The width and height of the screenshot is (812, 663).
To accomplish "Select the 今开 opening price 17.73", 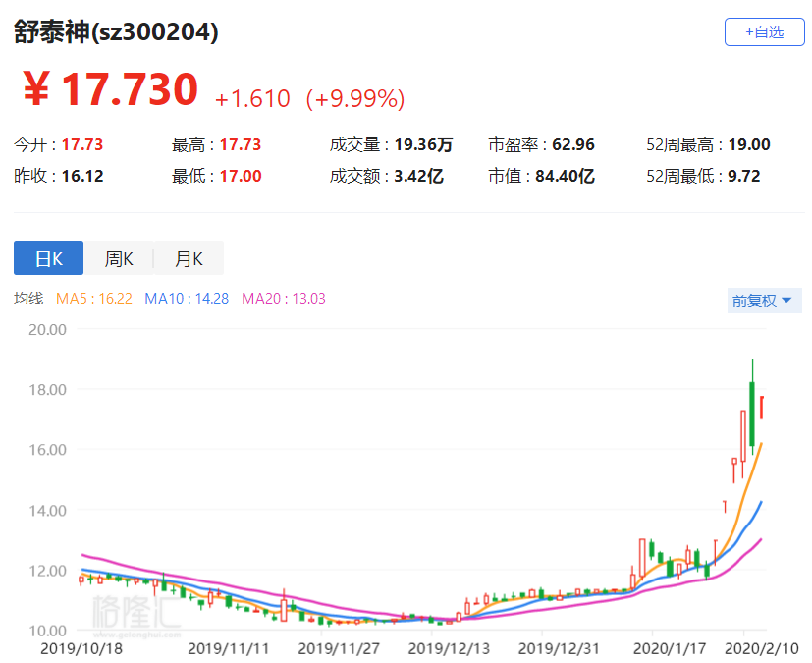I will (x=82, y=144).
